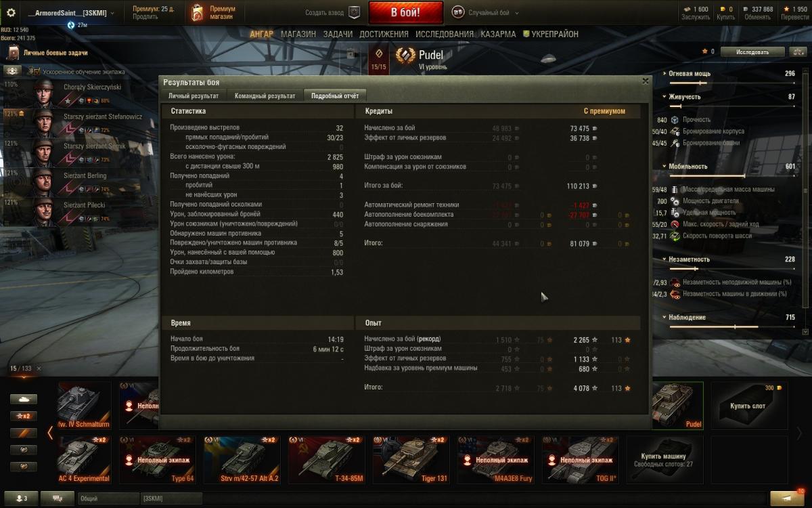Open Личные боевые задачи icon

tap(13, 53)
